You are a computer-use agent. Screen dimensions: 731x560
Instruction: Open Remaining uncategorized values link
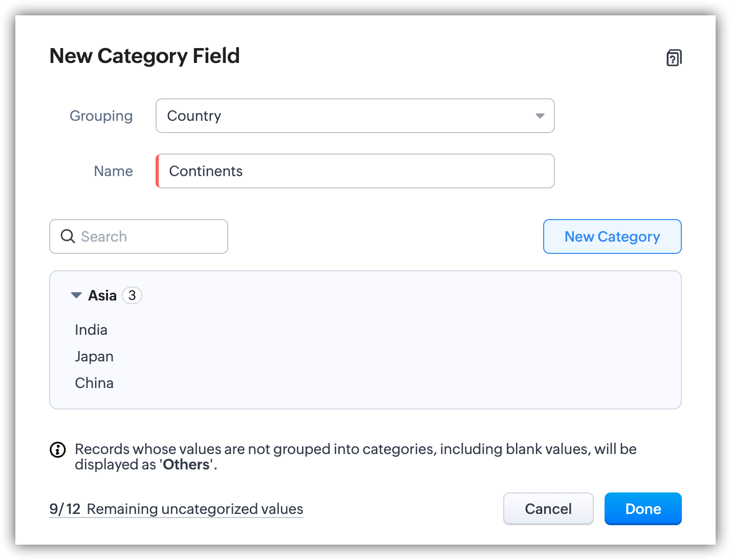click(195, 509)
